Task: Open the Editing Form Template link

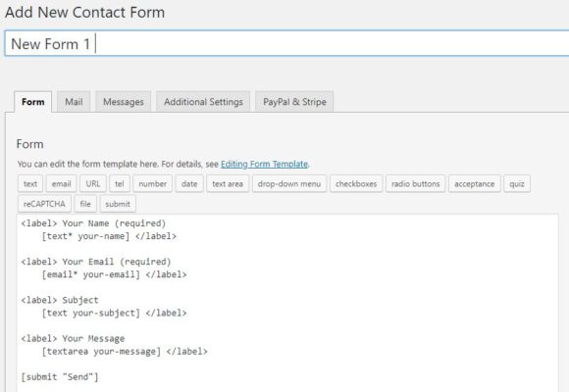Action: pyautogui.click(x=264, y=165)
